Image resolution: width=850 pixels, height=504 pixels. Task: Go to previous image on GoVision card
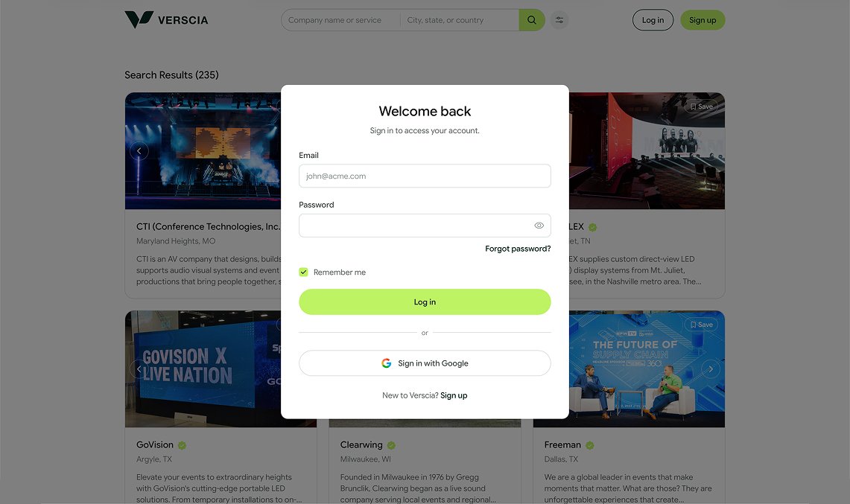[x=139, y=369]
